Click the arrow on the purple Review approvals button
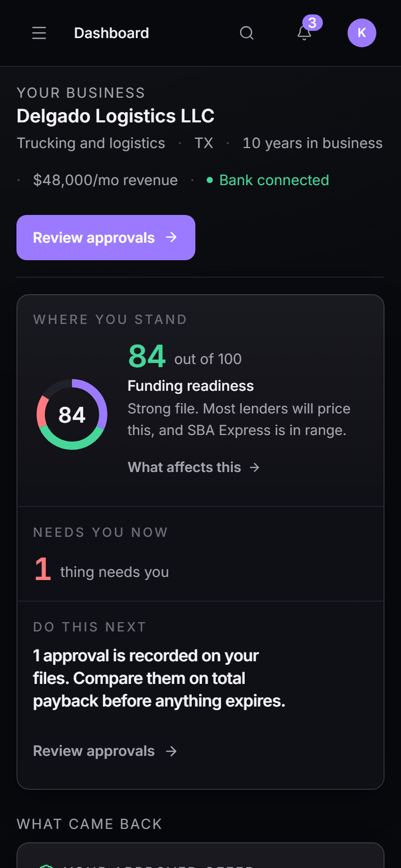Screen dimensions: 401x868 [172, 237]
